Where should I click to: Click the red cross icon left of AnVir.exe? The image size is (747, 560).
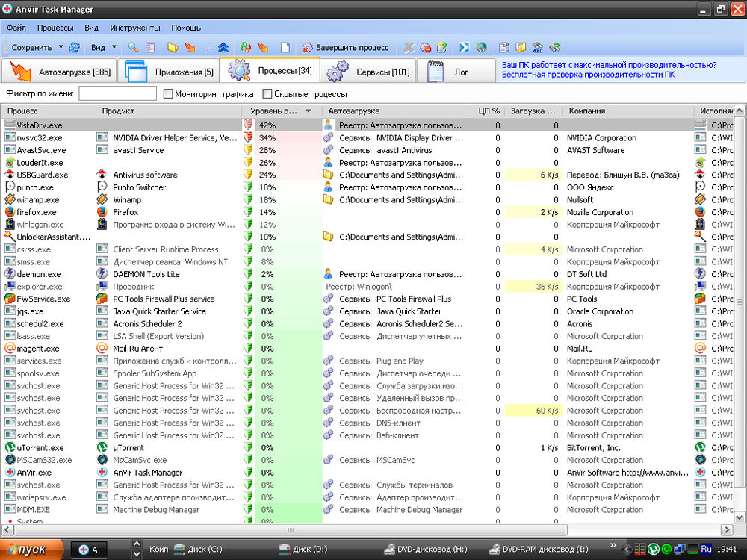(x=10, y=473)
